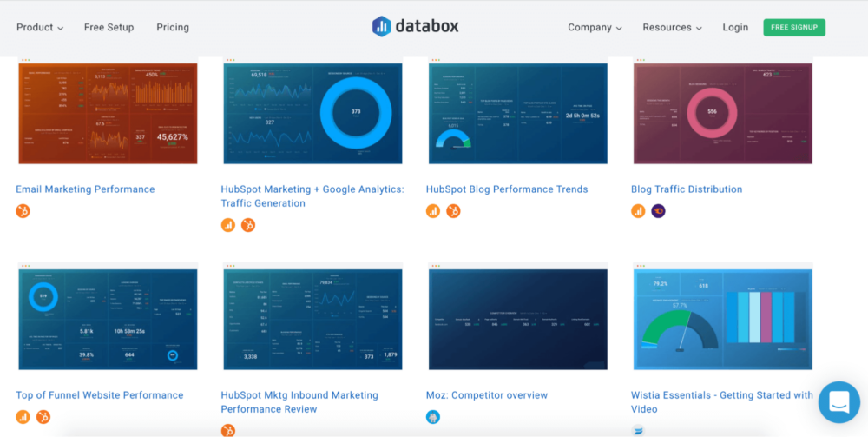This screenshot has height=437, width=868.
Task: Open the Free Setup page
Action: tap(108, 28)
